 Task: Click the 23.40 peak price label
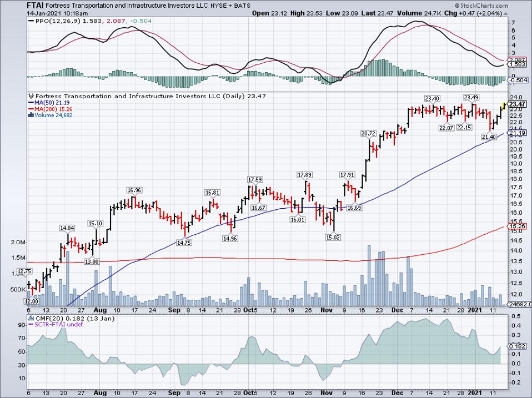432,99
